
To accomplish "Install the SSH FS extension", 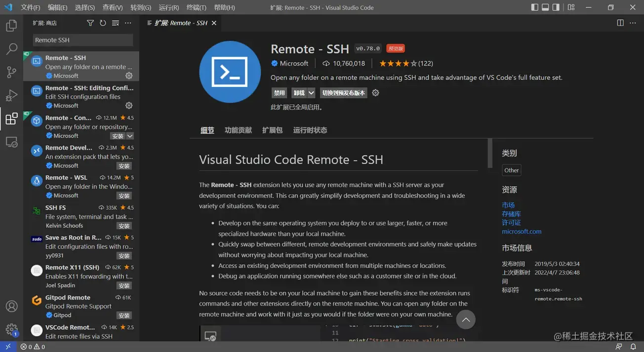I will (x=124, y=226).
